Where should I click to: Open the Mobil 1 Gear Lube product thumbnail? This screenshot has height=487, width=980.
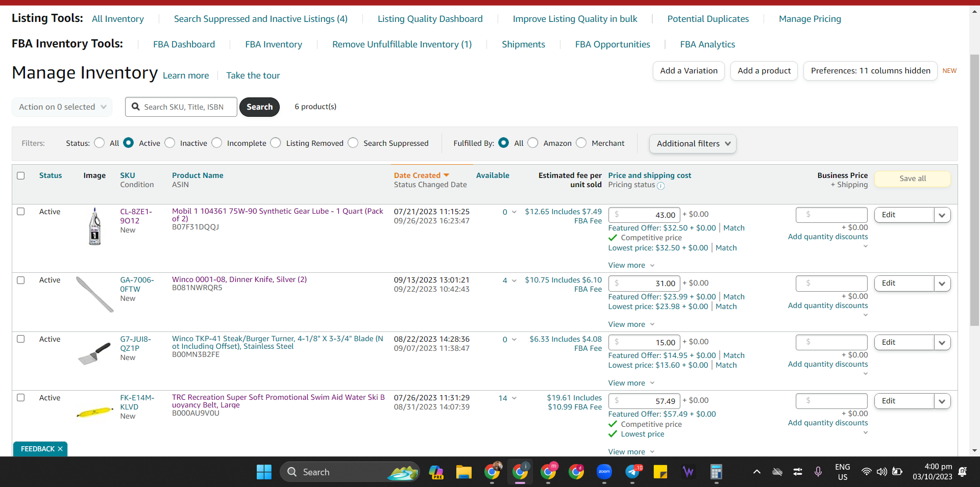click(x=94, y=226)
